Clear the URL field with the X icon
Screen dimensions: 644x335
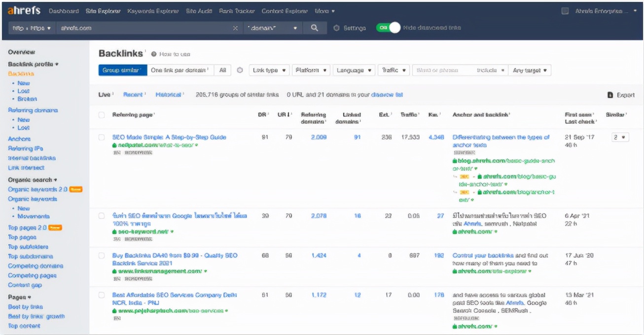click(x=235, y=28)
